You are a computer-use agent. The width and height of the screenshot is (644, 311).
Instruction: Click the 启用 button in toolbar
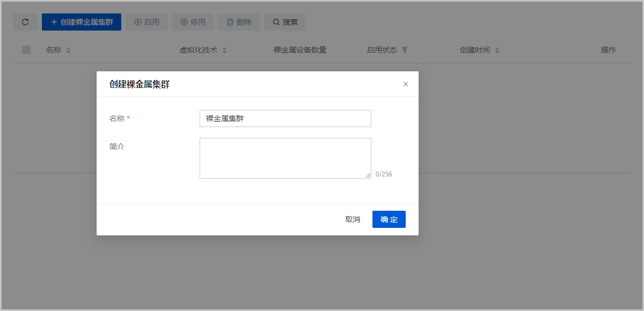pyautogui.click(x=147, y=22)
